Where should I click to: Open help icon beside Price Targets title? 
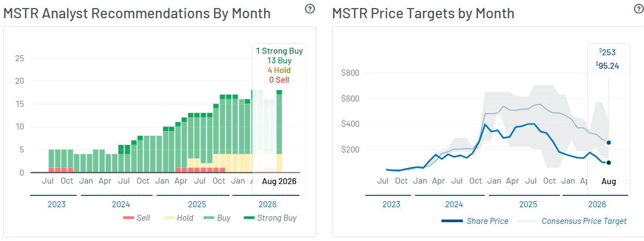(639, 9)
